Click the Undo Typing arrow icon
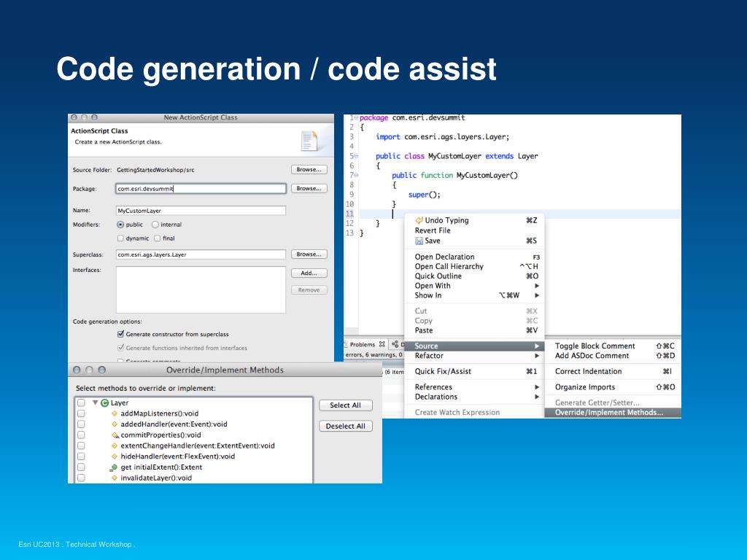Image resolution: width=747 pixels, height=560 pixels. 419,220
